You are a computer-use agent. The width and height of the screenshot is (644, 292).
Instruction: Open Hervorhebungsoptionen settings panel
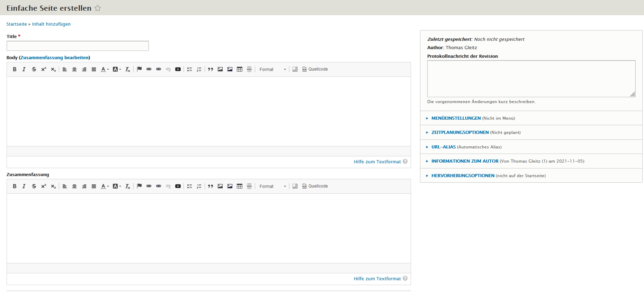[x=463, y=176]
